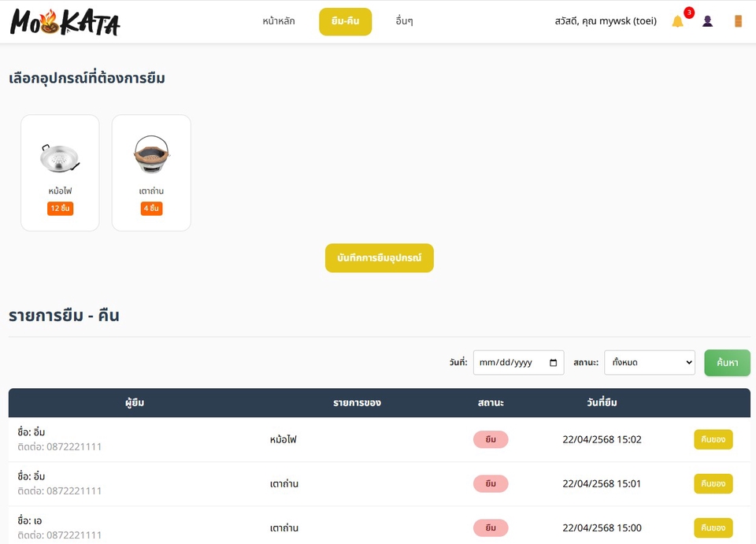756x544 pixels.
Task: Toggle the ยืม status on เตาถ่าน row for อิ๋ม
Action: [491, 483]
